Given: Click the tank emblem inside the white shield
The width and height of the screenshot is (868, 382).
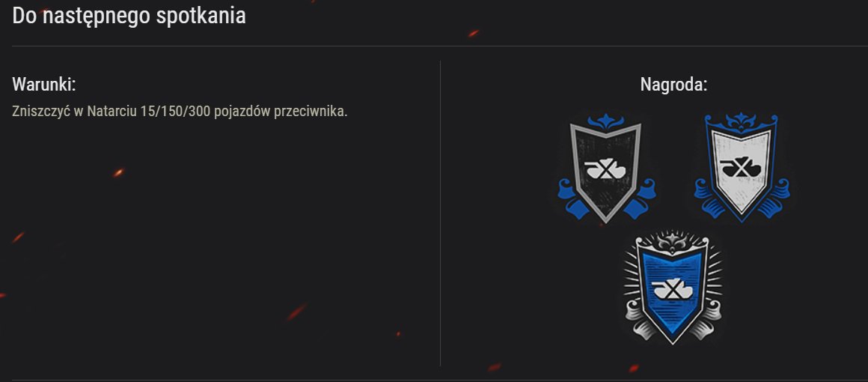Looking at the screenshot, I should click(x=740, y=167).
